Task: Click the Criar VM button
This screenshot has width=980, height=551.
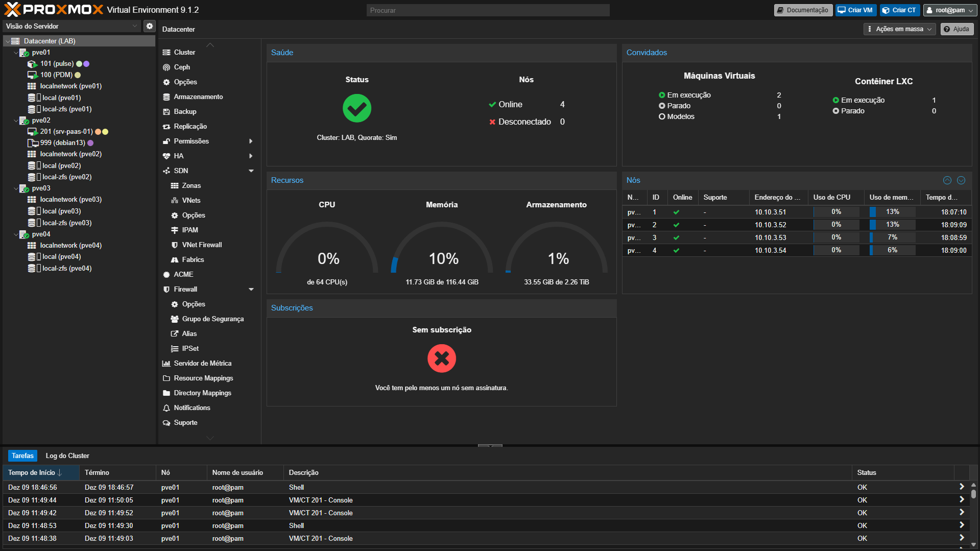Action: [856, 10]
